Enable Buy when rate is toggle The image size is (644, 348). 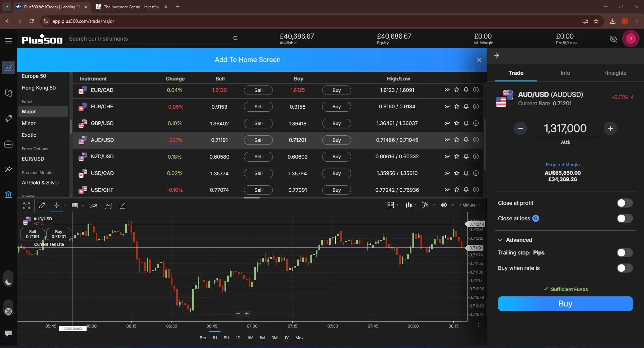click(x=625, y=268)
